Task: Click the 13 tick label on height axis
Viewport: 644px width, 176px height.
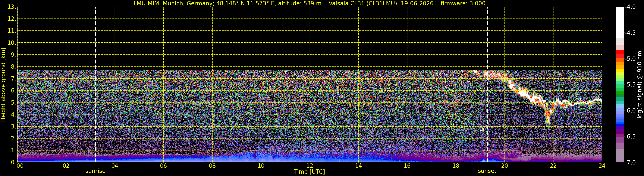Action: (x=11, y=7)
